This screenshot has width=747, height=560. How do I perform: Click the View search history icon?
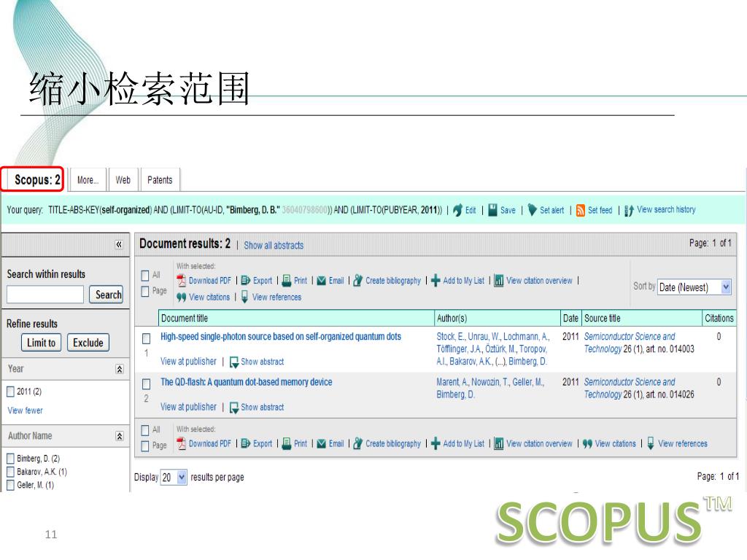tap(629, 210)
